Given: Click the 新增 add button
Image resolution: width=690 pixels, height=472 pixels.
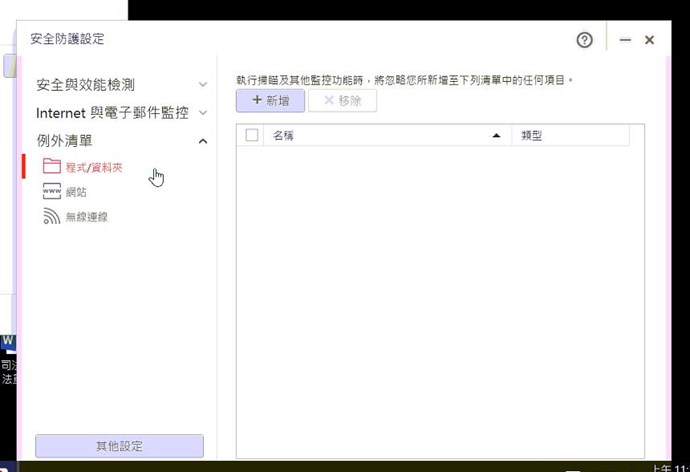Looking at the screenshot, I should (270, 101).
